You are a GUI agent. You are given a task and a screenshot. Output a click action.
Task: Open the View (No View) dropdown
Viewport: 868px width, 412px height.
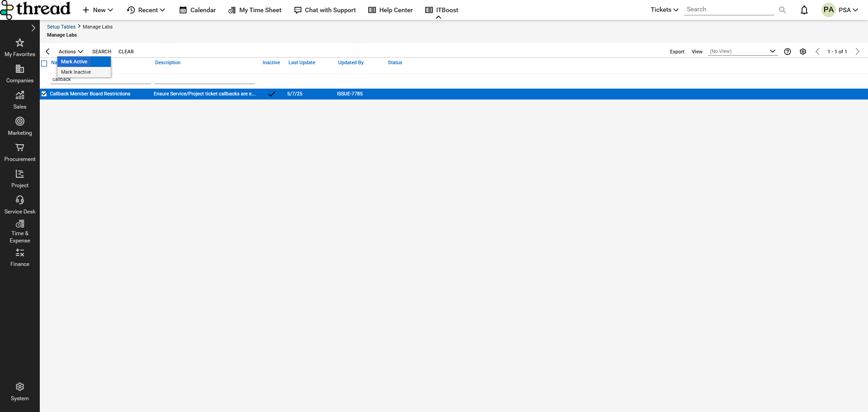(742, 52)
